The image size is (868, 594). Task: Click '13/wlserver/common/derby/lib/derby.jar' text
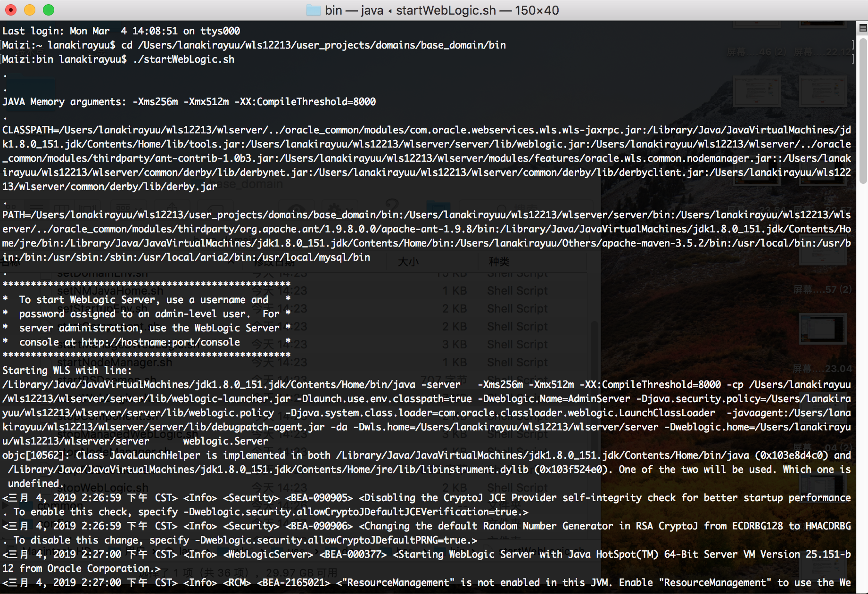pyautogui.click(x=110, y=187)
